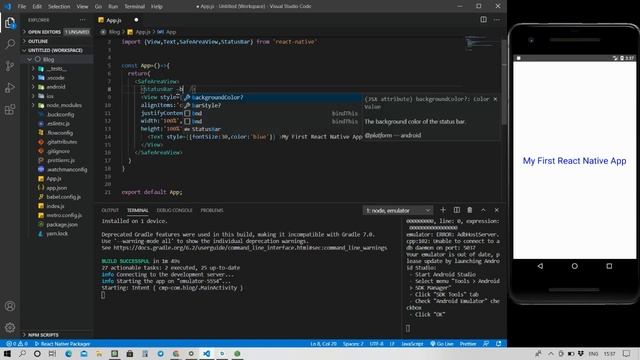
Task: Click React Native Packager status item
Action: tap(62, 344)
